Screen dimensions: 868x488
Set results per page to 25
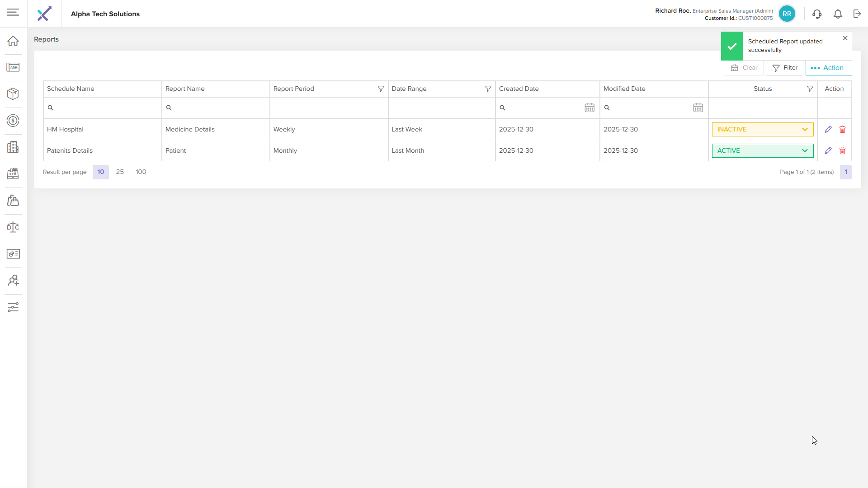point(120,172)
